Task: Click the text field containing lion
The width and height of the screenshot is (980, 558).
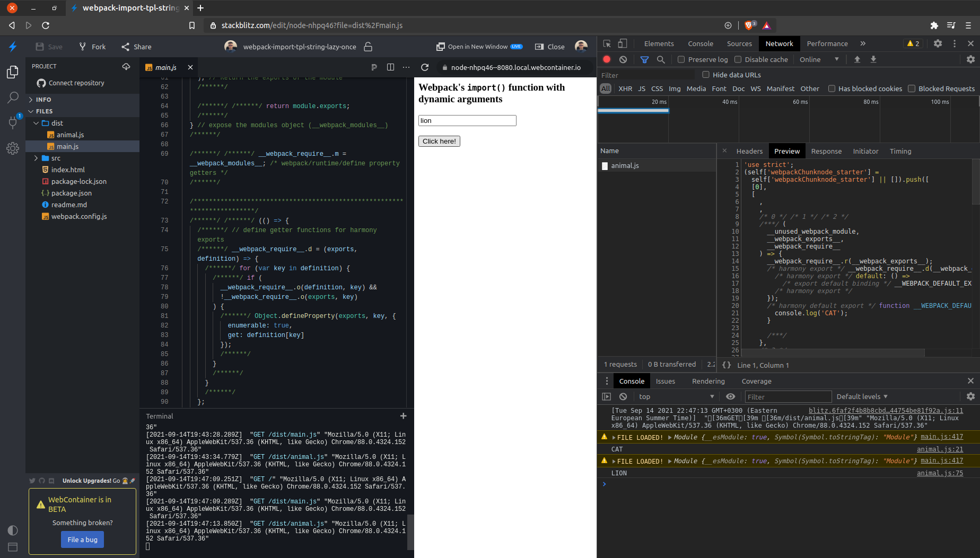Action: (467, 120)
